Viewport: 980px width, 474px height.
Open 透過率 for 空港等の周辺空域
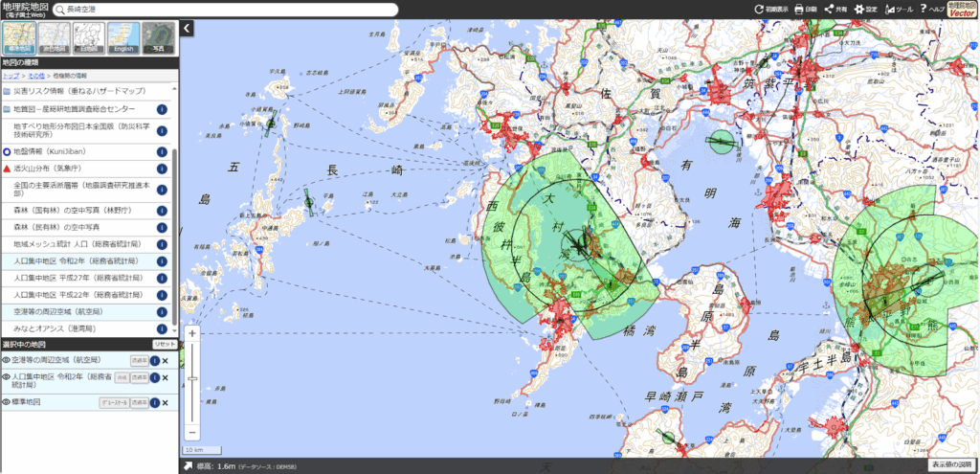(x=140, y=361)
